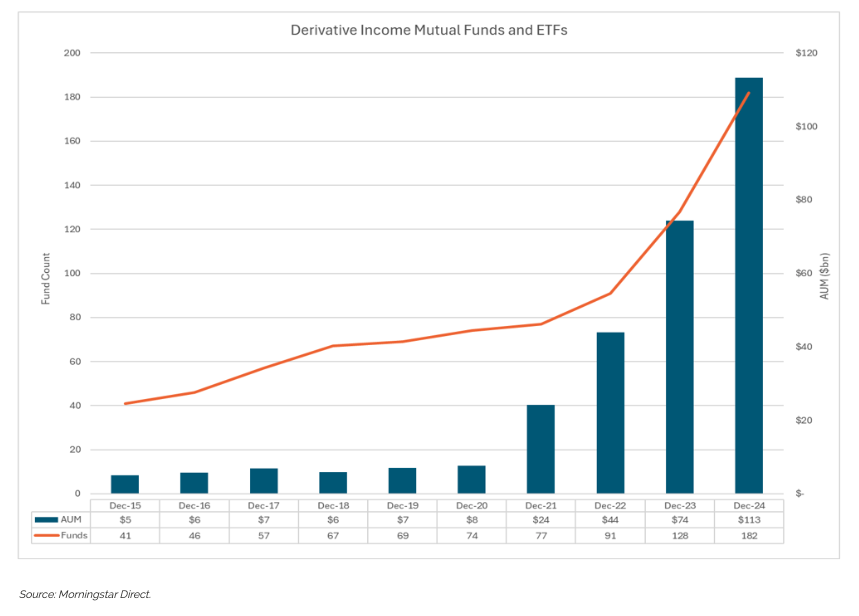Click the Dec-20 bar
The width and height of the screenshot is (859, 616).
tap(471, 478)
